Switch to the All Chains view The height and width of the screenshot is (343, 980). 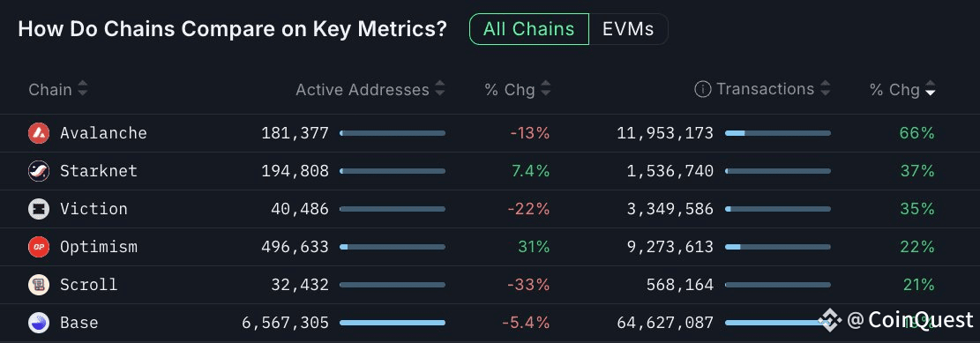click(528, 29)
